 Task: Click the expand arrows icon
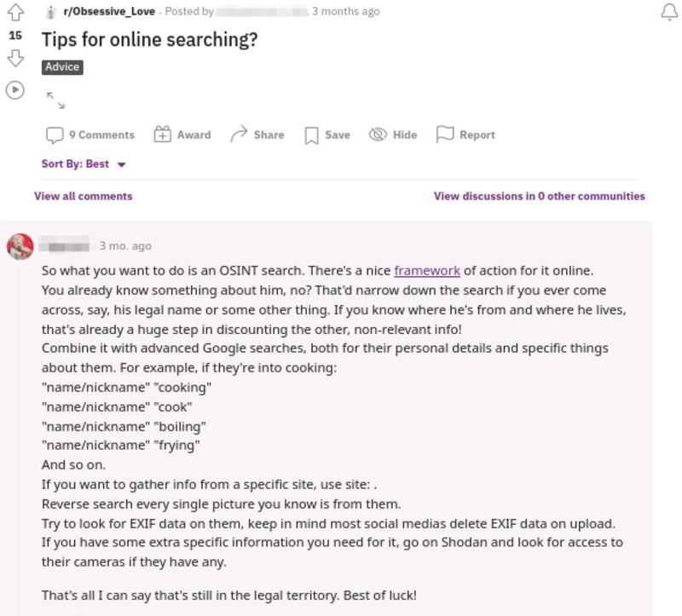tap(55, 100)
